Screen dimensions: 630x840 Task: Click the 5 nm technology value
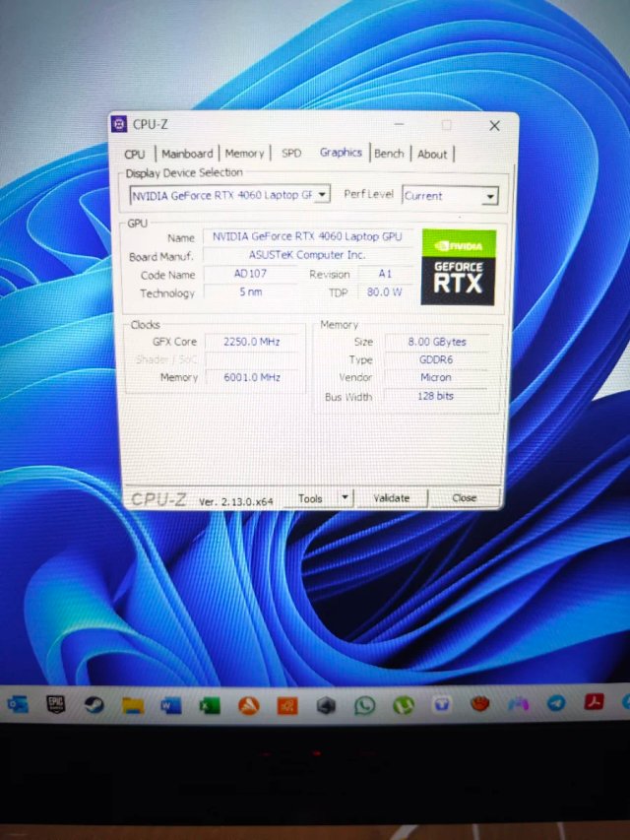point(250,291)
